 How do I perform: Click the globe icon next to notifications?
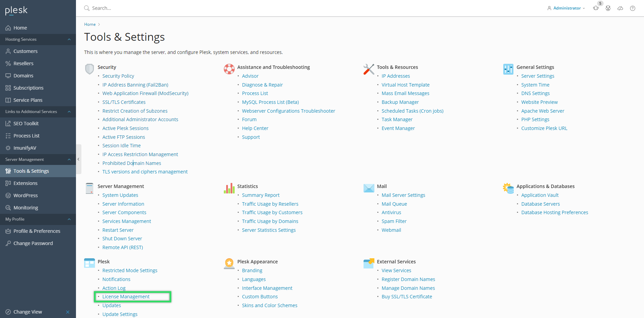click(x=608, y=8)
